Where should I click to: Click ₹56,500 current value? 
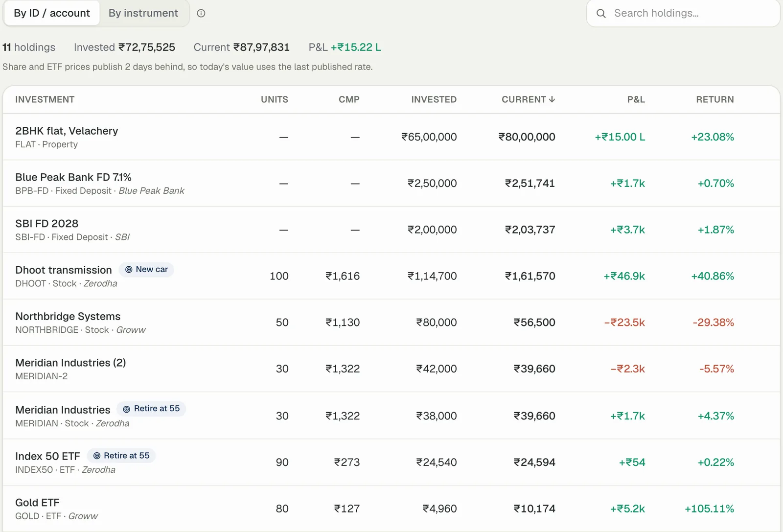(x=534, y=323)
